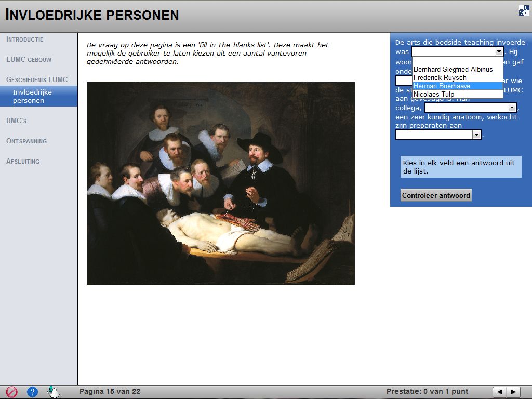Click the 'Controleer antwoord' button

click(436, 195)
